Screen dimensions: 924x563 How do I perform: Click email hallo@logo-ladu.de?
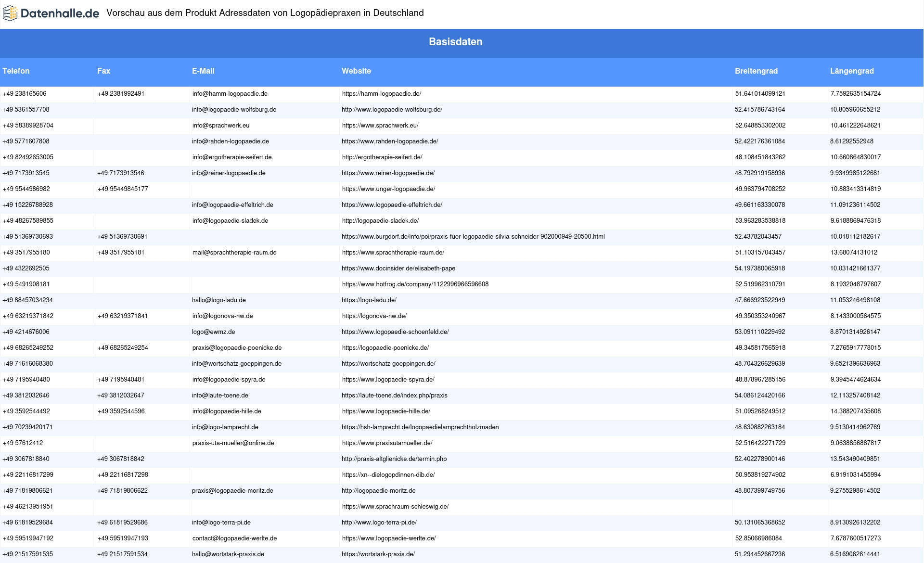coord(218,300)
